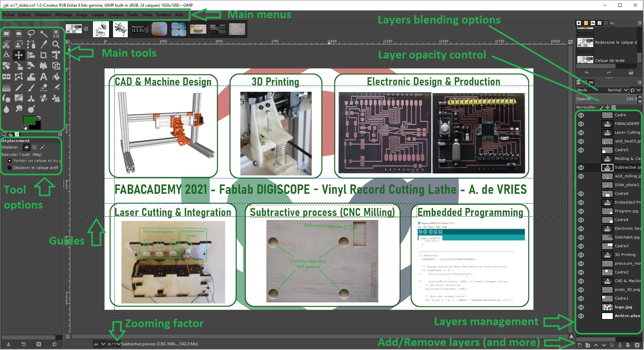Select the 3D Transform cube tool
Viewport: 644px width, 350px height.
pos(56,66)
